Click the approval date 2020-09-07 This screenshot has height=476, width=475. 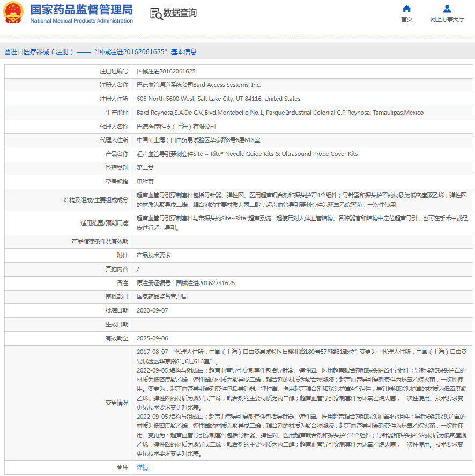click(x=152, y=310)
